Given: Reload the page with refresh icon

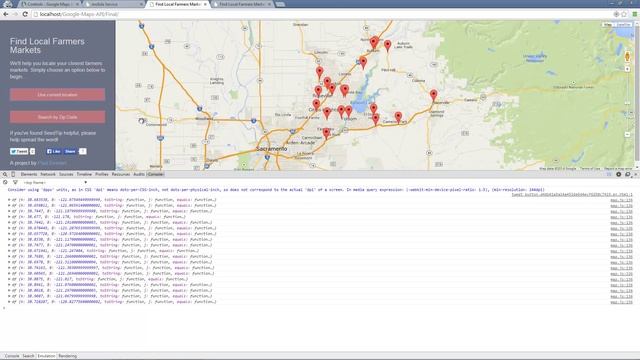Looking at the screenshot, I should click(x=25, y=14).
